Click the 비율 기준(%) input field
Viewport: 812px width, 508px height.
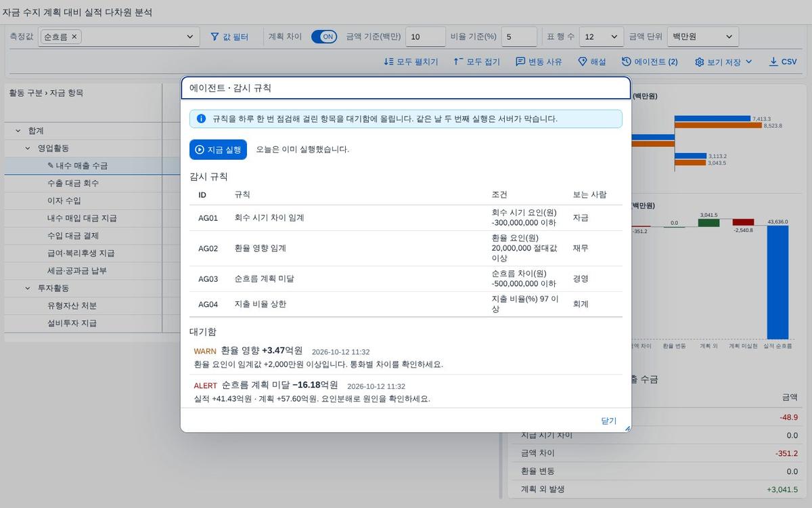click(x=519, y=37)
